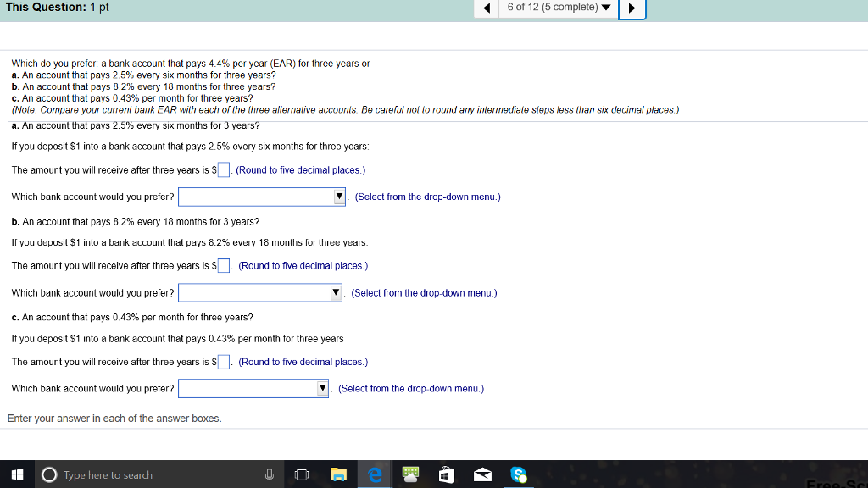The height and width of the screenshot is (488, 868).
Task: Launch Microsoft Edge from the taskbar
Action: 374,474
